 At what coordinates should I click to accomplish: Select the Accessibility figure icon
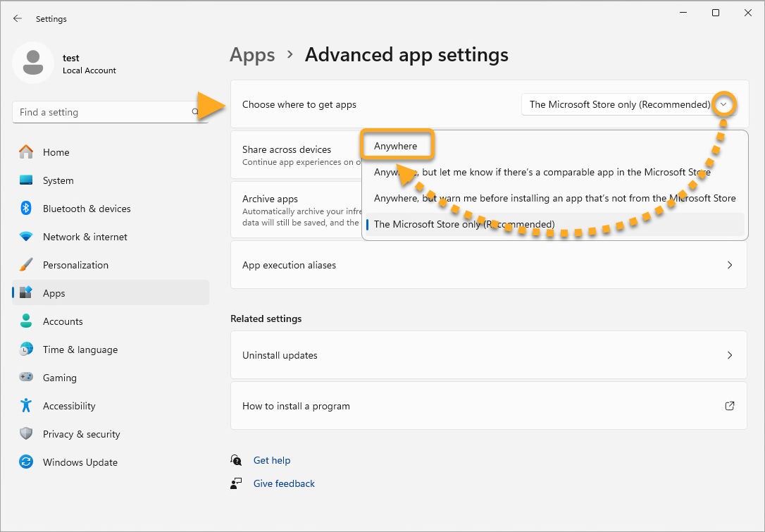tap(26, 406)
